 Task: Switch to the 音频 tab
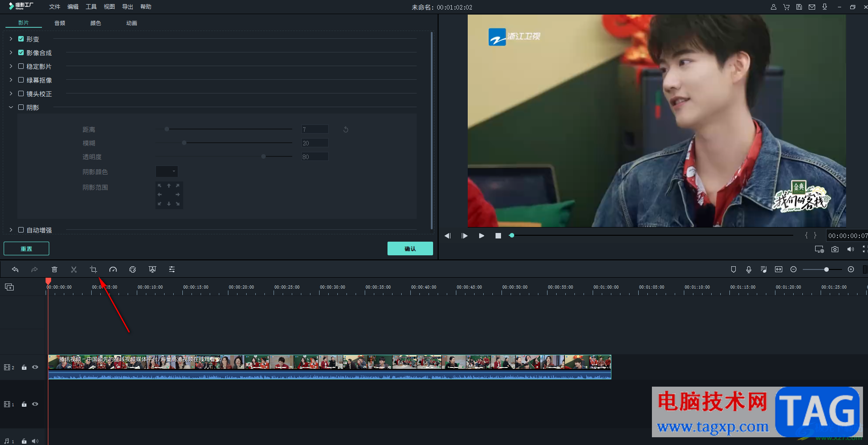[60, 23]
